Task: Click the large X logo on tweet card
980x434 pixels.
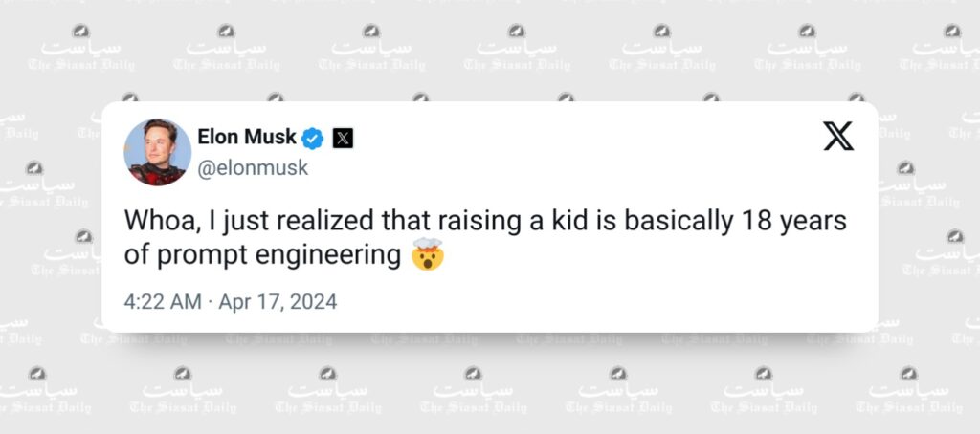Action: pos(838,137)
